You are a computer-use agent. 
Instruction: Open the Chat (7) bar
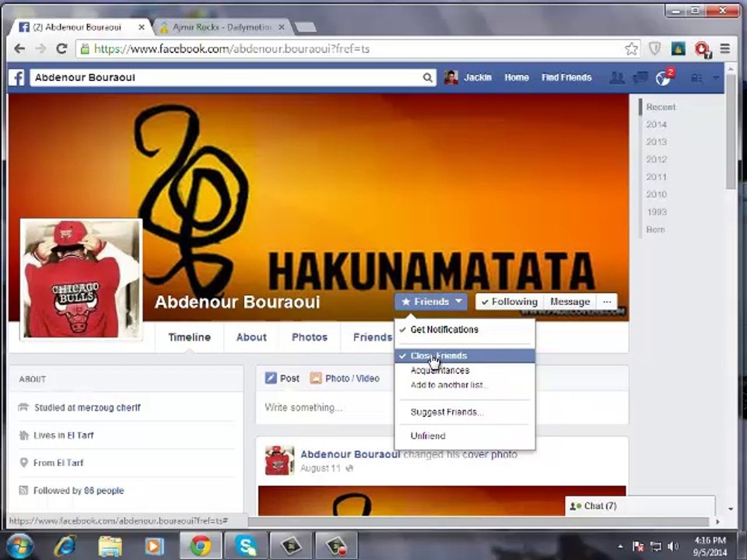(x=640, y=506)
